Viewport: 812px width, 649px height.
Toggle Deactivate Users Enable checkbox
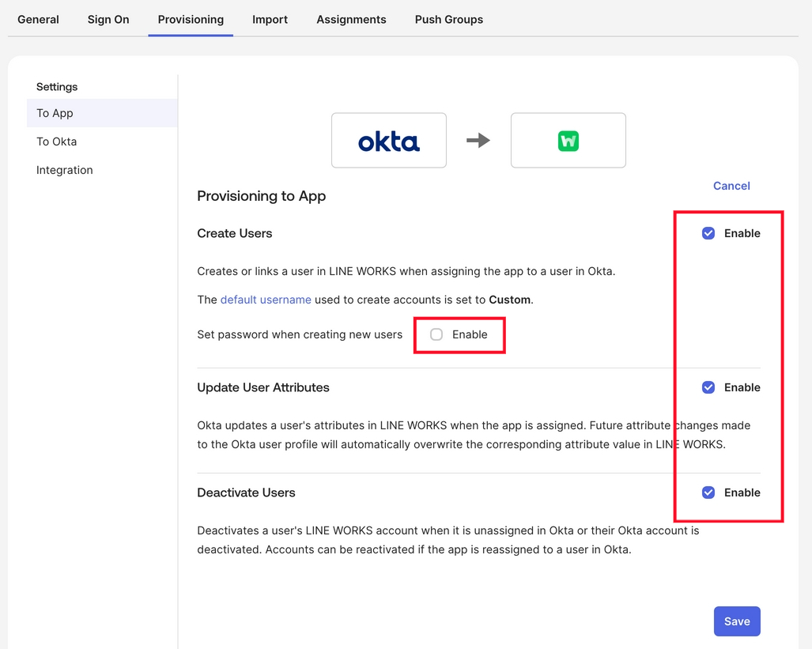click(x=708, y=492)
